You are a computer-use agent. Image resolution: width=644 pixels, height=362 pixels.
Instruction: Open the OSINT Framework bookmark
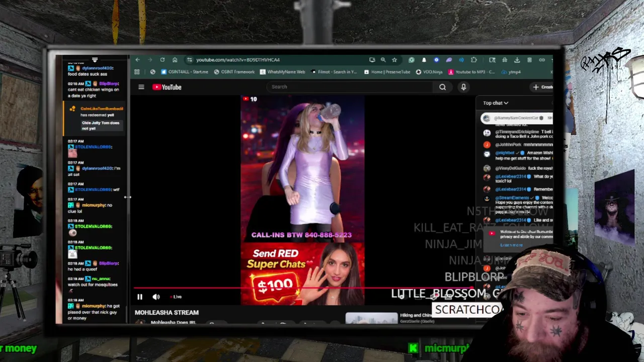click(x=234, y=72)
